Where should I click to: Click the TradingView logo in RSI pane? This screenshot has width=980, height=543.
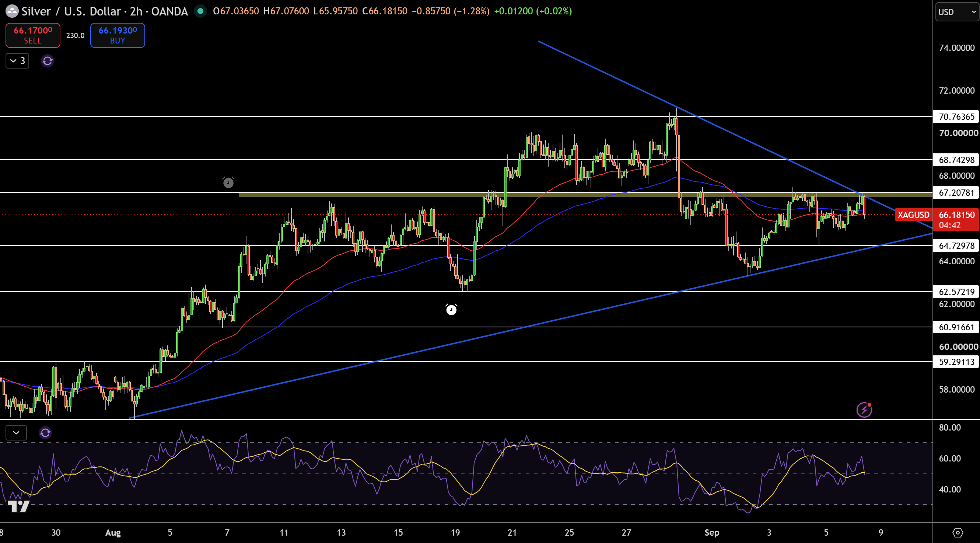tap(18, 506)
